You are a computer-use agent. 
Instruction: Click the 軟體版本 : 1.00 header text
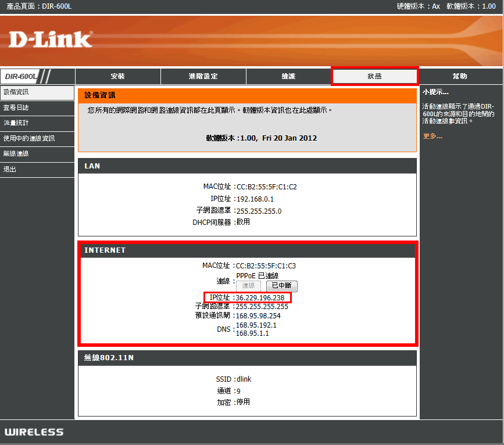[471, 6]
